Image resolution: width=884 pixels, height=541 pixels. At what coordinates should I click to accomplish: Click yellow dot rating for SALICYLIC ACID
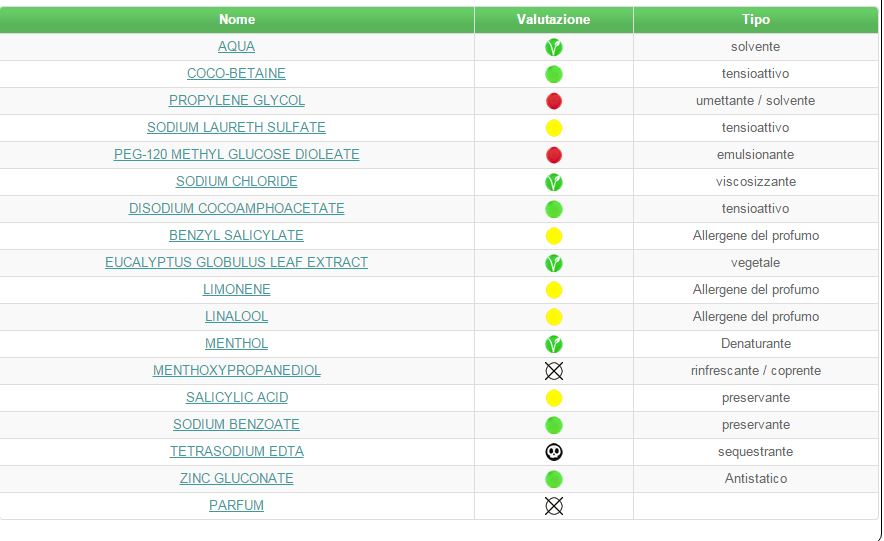coord(554,398)
